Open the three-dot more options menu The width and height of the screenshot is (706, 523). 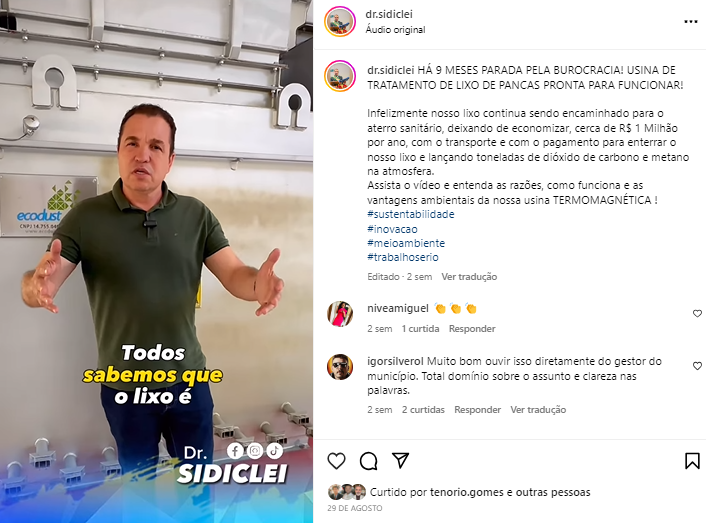tap(690, 22)
